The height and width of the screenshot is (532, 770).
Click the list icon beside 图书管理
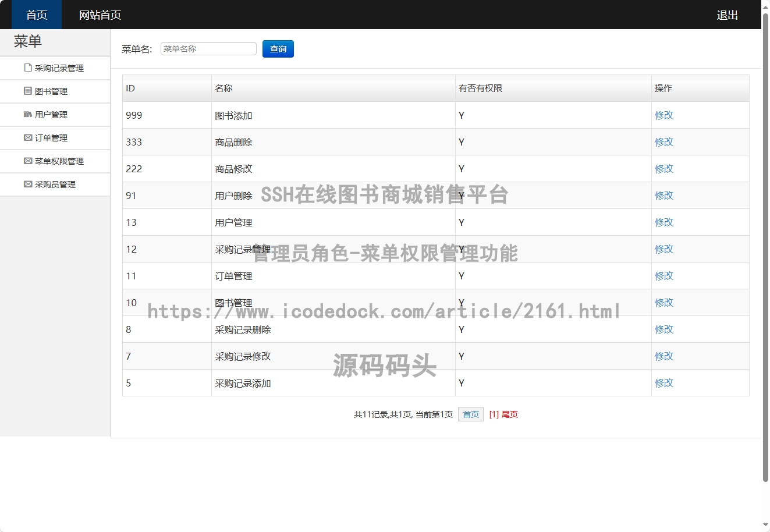(28, 91)
